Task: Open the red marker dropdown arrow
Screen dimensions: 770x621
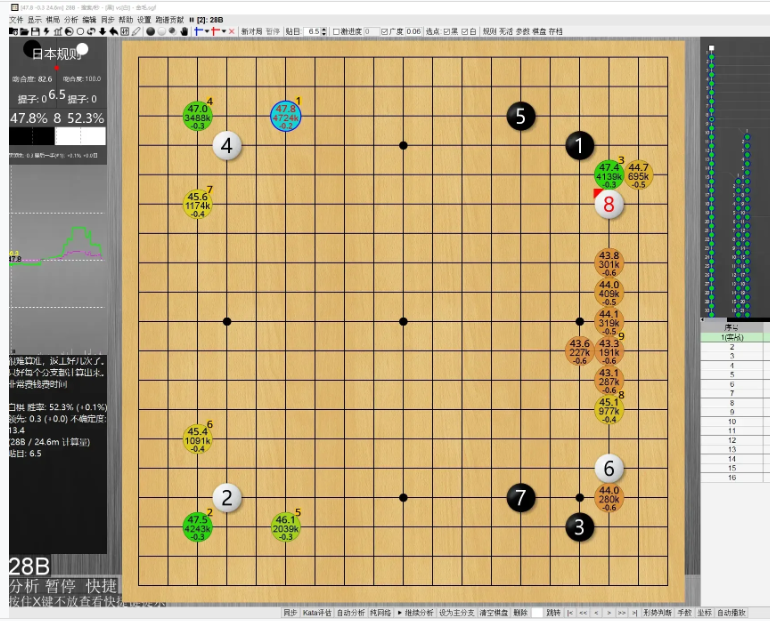Action: point(223,32)
